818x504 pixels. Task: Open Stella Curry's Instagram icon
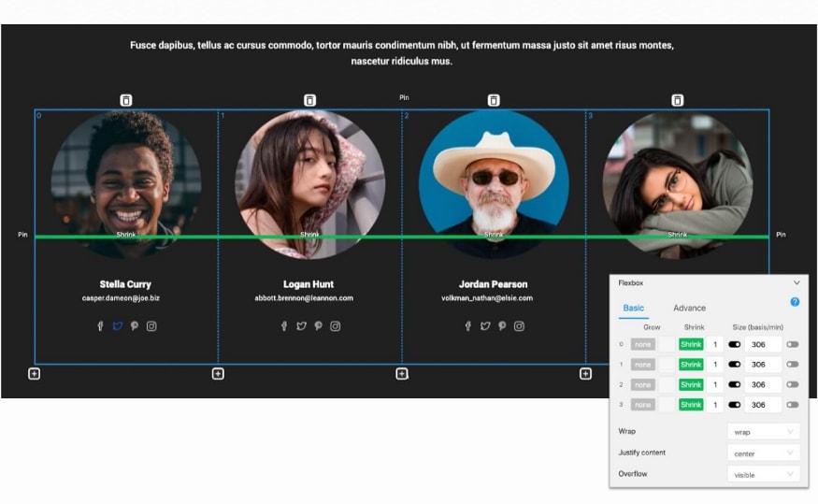(x=151, y=326)
